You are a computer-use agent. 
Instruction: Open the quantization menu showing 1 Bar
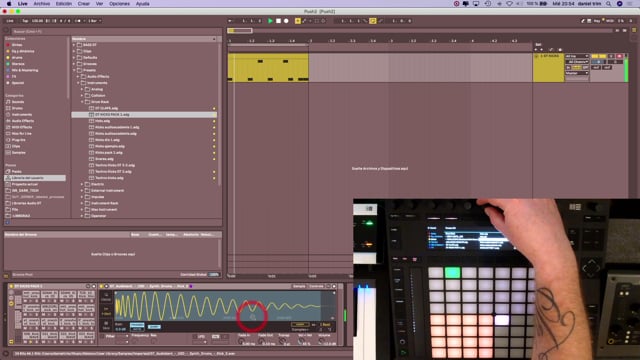click(x=94, y=21)
